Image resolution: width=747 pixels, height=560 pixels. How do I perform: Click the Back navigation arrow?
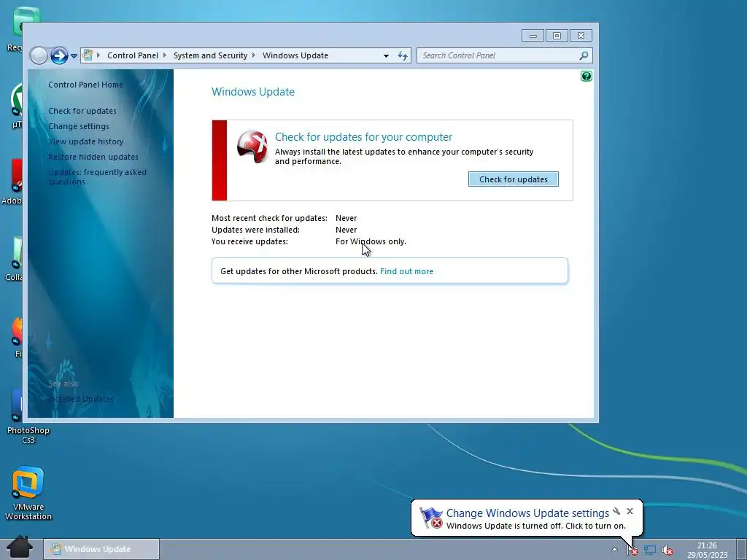click(39, 55)
